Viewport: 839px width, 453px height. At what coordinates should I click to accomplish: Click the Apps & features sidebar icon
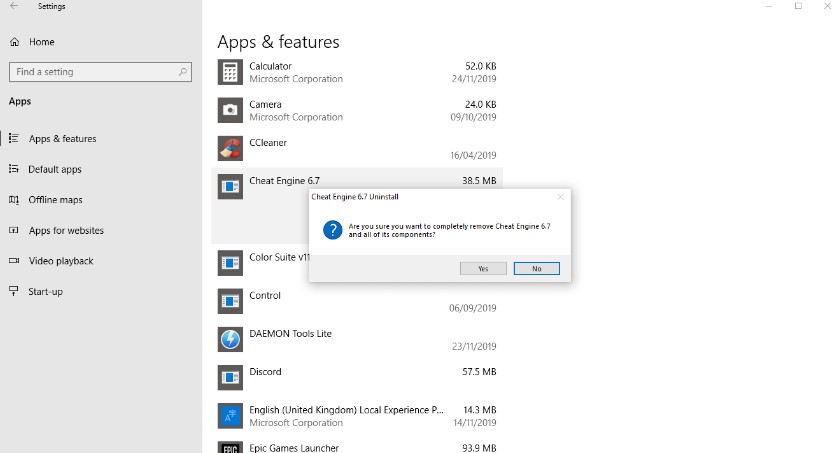[x=14, y=138]
